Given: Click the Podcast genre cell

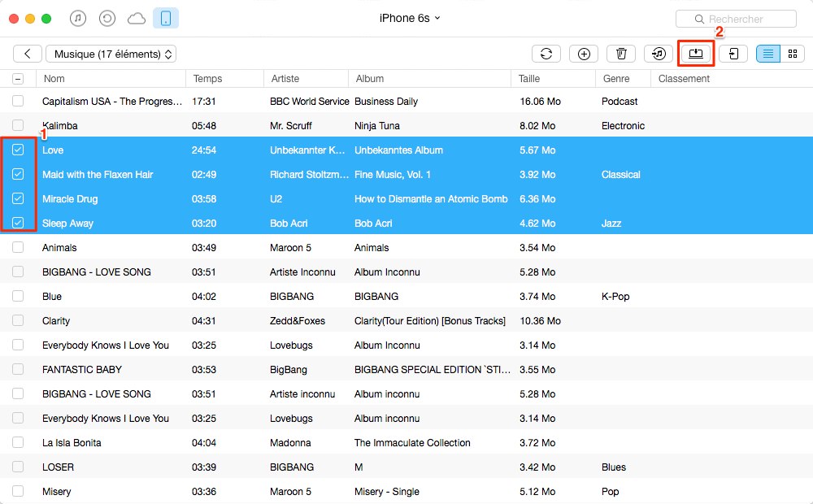Looking at the screenshot, I should click(x=620, y=102).
